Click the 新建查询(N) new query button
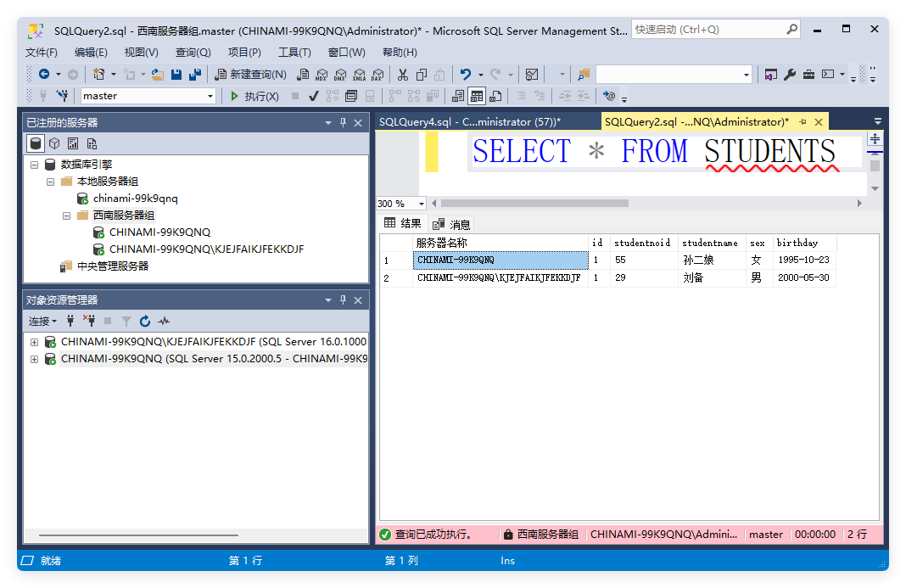This screenshot has height=588, width=906. (251, 75)
